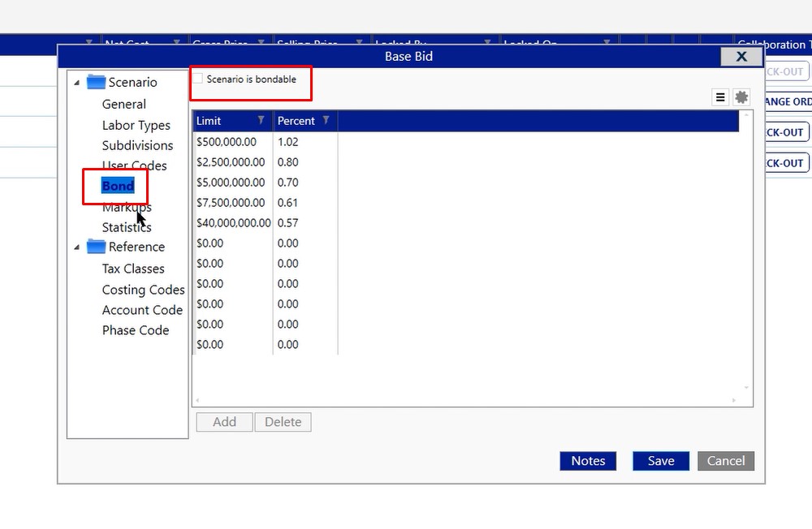Click the Percent column filter icon

(326, 121)
